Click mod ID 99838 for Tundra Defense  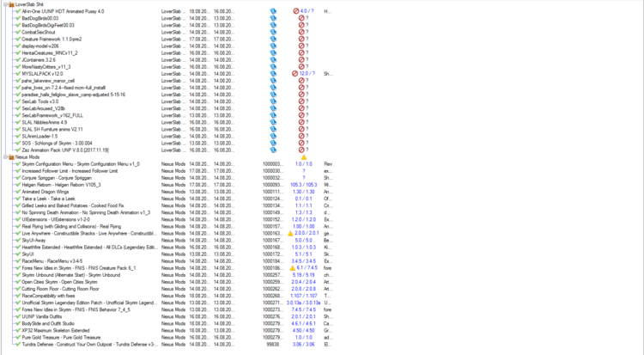click(x=272, y=345)
